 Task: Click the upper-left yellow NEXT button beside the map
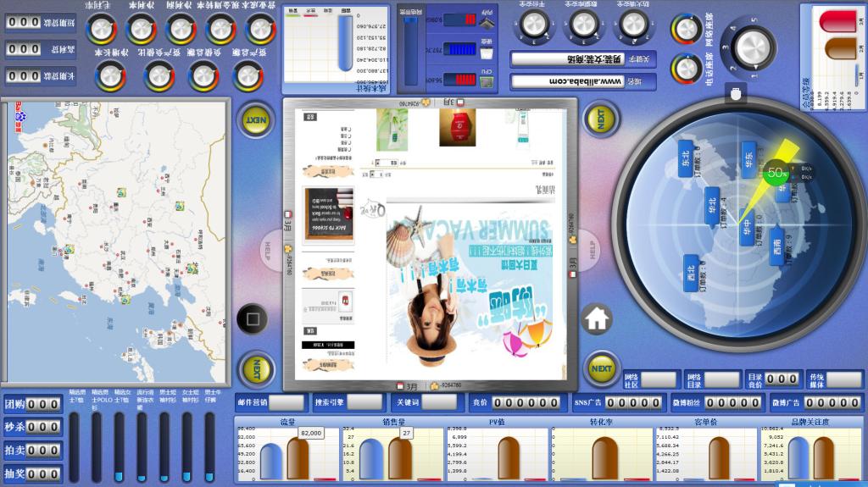pyautogui.click(x=256, y=120)
